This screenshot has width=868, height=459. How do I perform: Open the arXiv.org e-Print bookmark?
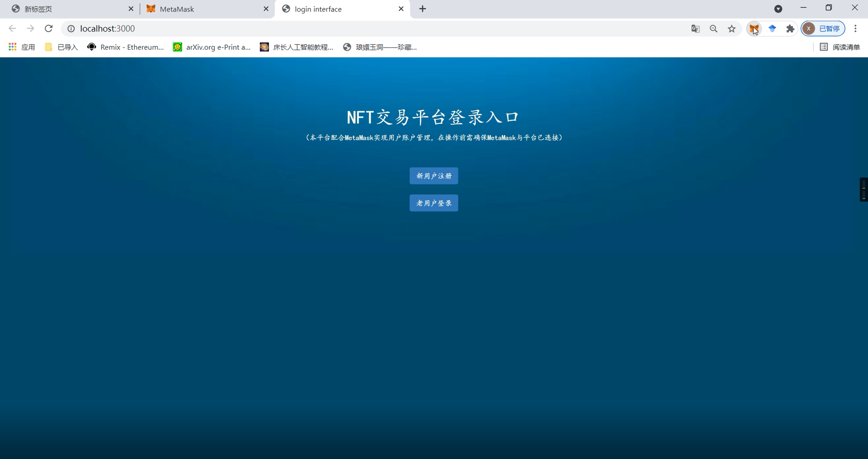[212, 47]
